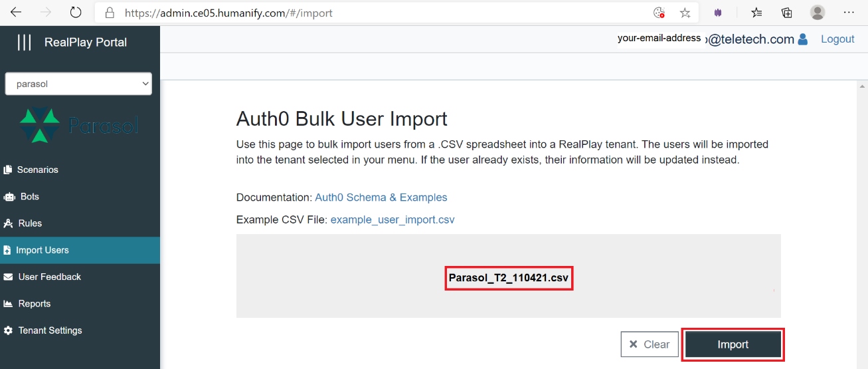This screenshot has height=369, width=868.
Task: Click the browser back arrow
Action: [x=16, y=13]
